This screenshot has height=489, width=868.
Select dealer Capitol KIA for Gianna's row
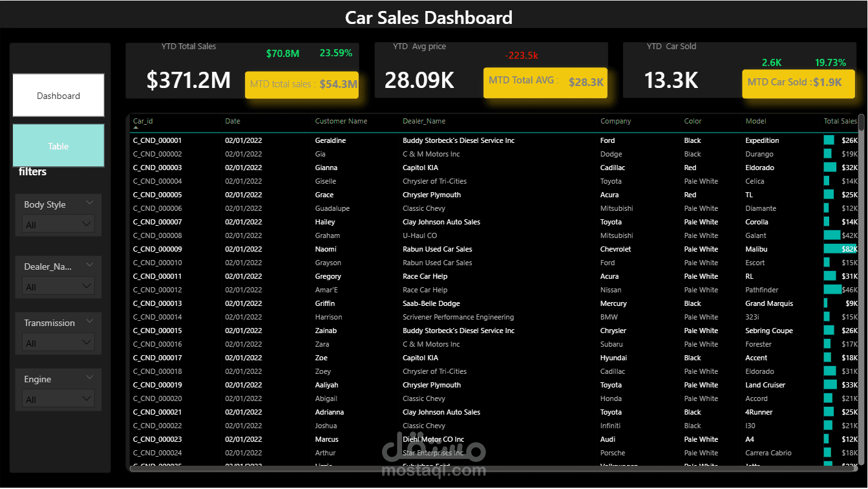click(420, 168)
